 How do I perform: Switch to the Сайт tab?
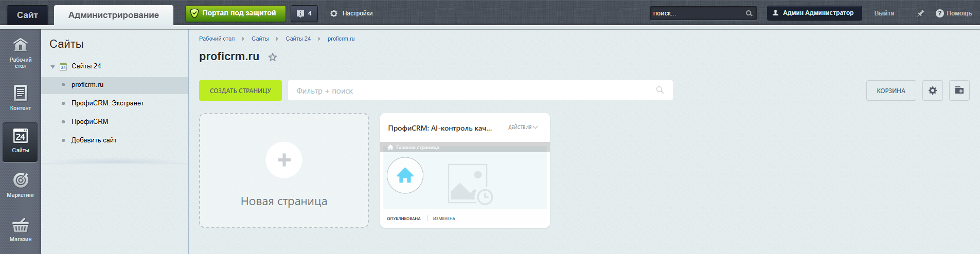[27, 15]
